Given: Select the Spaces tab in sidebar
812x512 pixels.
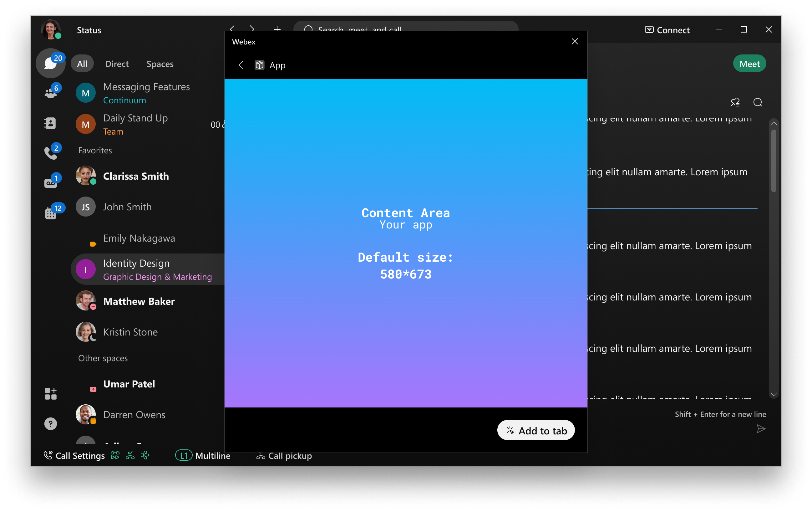Looking at the screenshot, I should point(159,64).
